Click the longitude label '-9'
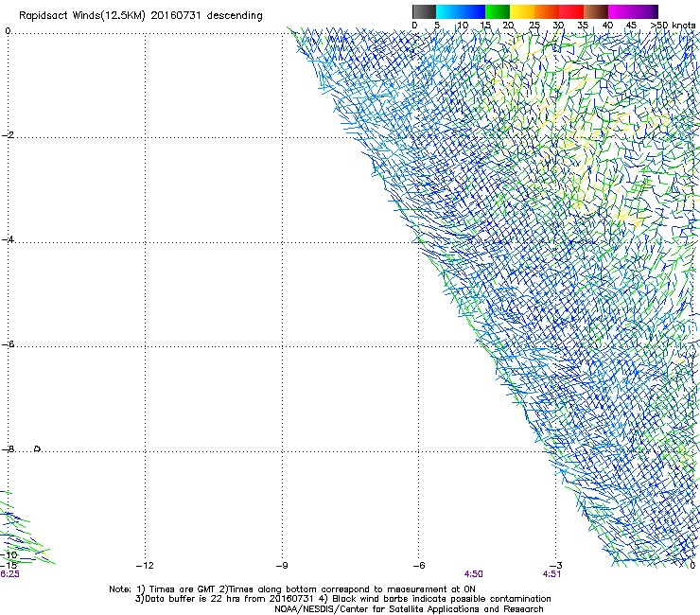700x615 pixels. [282, 566]
